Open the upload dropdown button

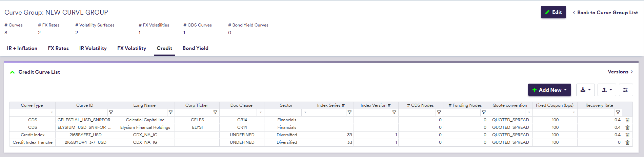coord(606,90)
